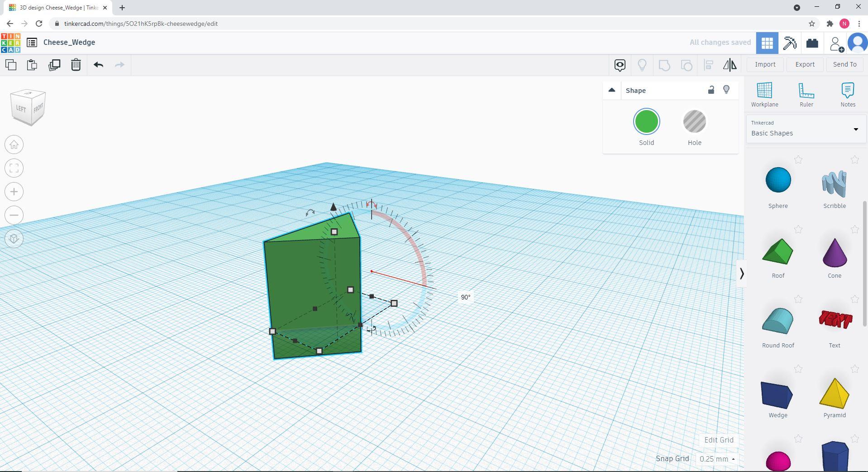Redo the last action
Viewport: 868px width, 472px height.
pos(119,65)
